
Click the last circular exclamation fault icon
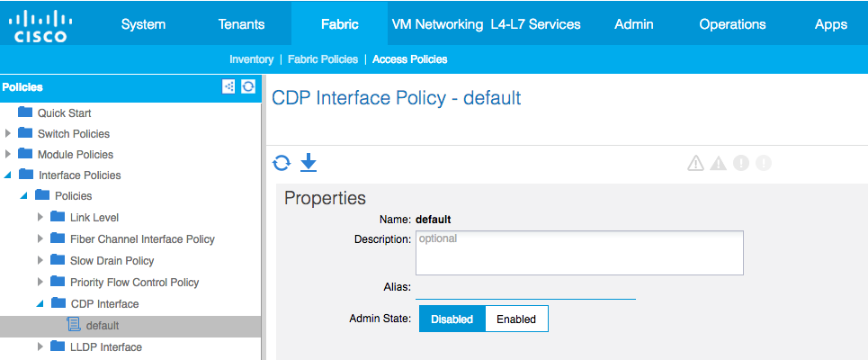tap(764, 163)
